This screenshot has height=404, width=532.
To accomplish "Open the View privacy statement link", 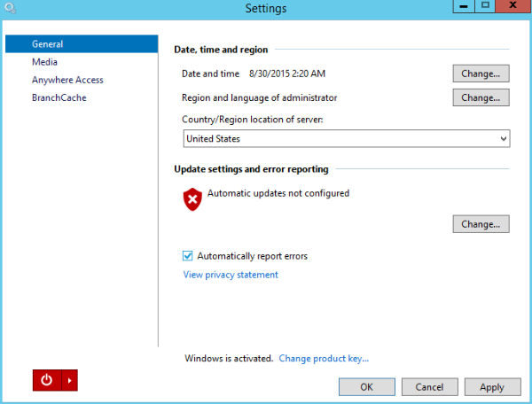I will [231, 275].
